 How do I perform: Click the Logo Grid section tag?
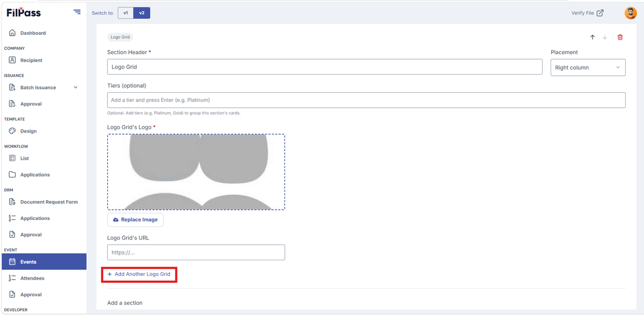pyautogui.click(x=119, y=38)
